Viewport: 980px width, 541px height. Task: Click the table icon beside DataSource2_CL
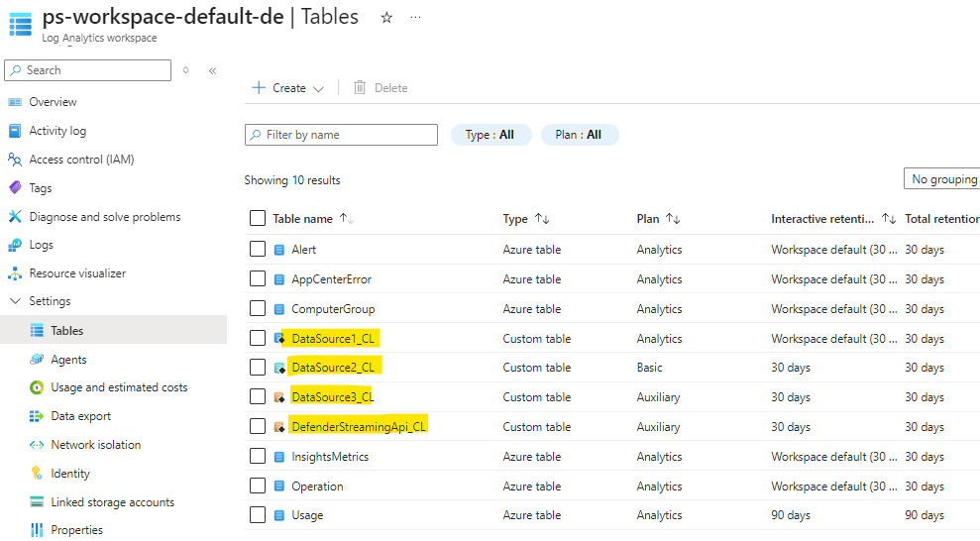(x=279, y=368)
